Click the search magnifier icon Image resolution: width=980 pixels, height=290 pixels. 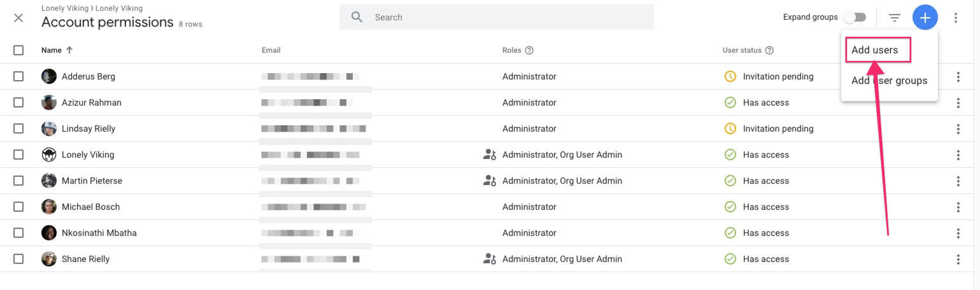point(357,17)
